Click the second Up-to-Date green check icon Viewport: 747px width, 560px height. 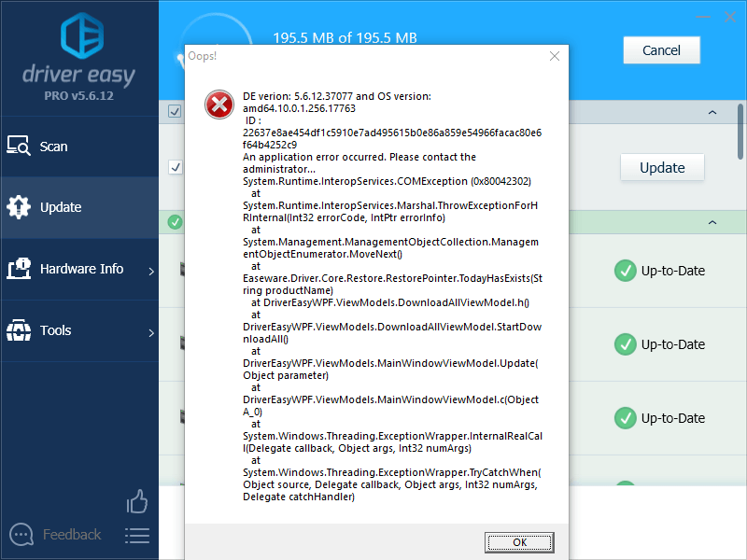626,344
